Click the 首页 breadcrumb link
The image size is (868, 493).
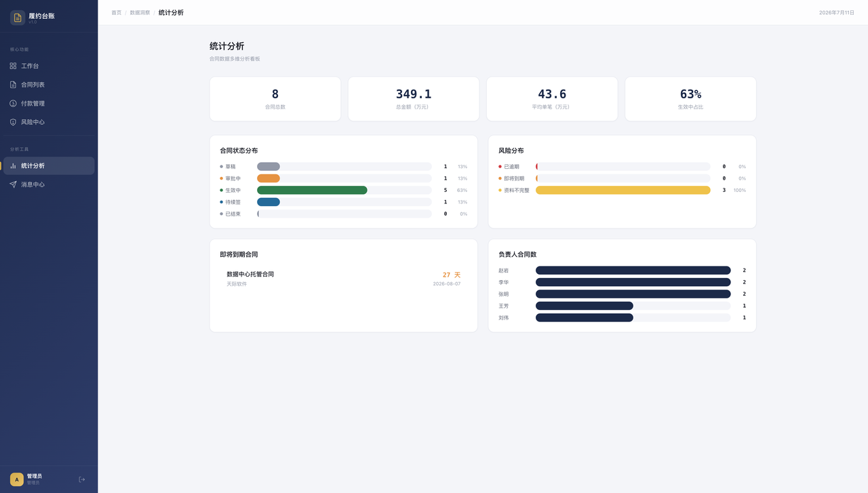(117, 12)
